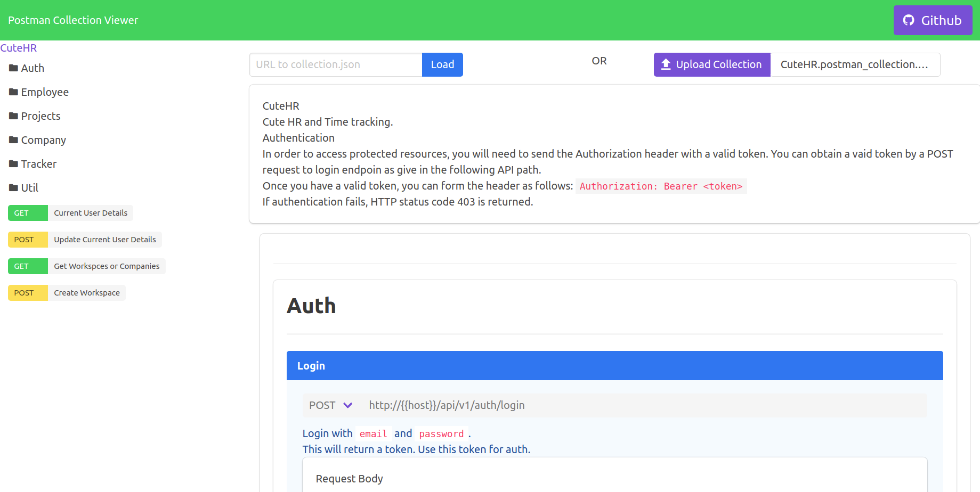Click the URL to collection.json field
Screen dimensions: 980x492
tap(336, 64)
